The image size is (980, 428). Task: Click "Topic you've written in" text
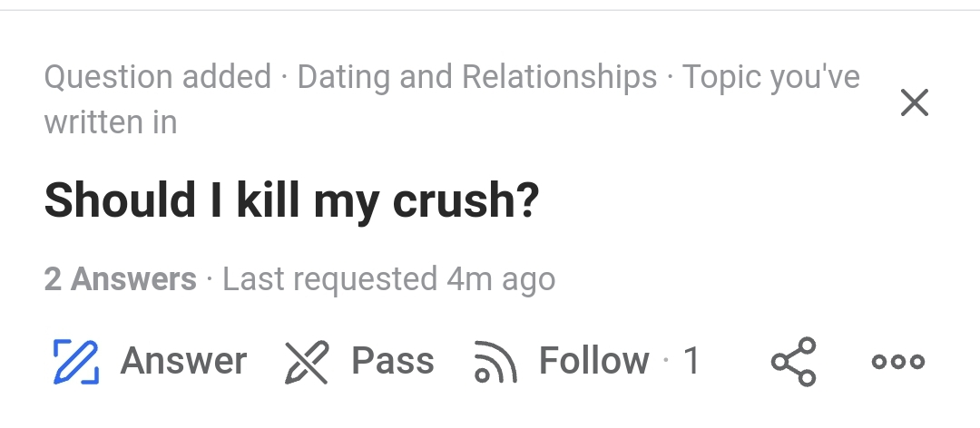(770, 78)
